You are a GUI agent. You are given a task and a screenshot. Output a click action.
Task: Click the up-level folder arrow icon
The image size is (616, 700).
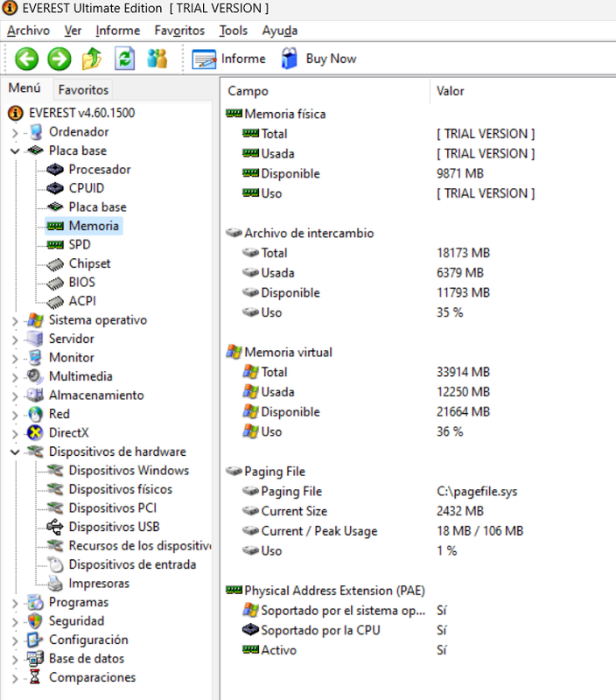92,59
